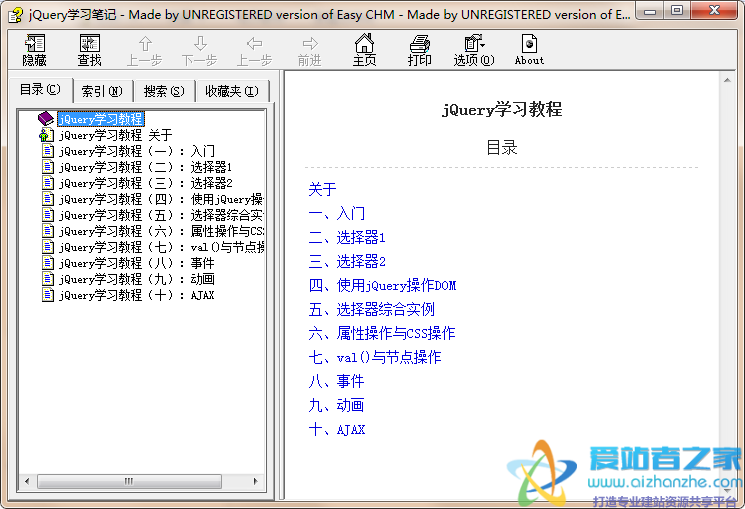Click the 打印 (Print) toolbar icon
745x509 pixels.
coord(420,49)
